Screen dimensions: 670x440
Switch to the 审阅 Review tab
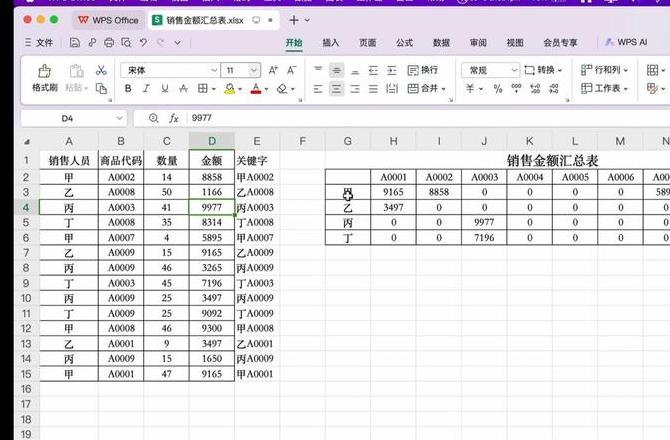point(478,43)
